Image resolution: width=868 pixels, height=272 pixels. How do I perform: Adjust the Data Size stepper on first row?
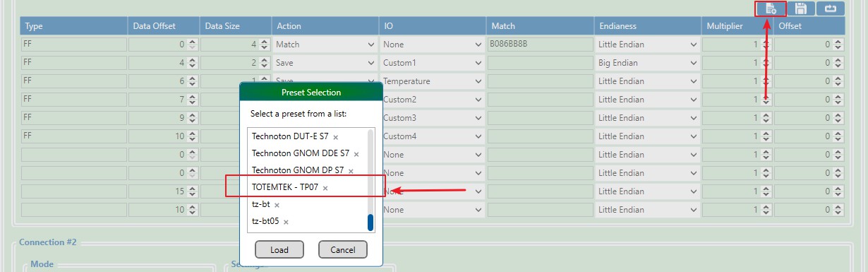click(265, 45)
